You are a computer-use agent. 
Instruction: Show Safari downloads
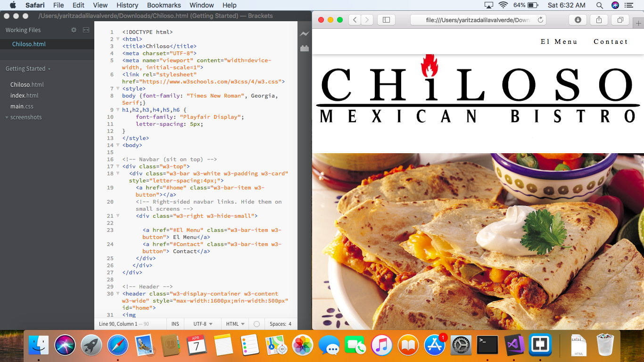click(578, 20)
